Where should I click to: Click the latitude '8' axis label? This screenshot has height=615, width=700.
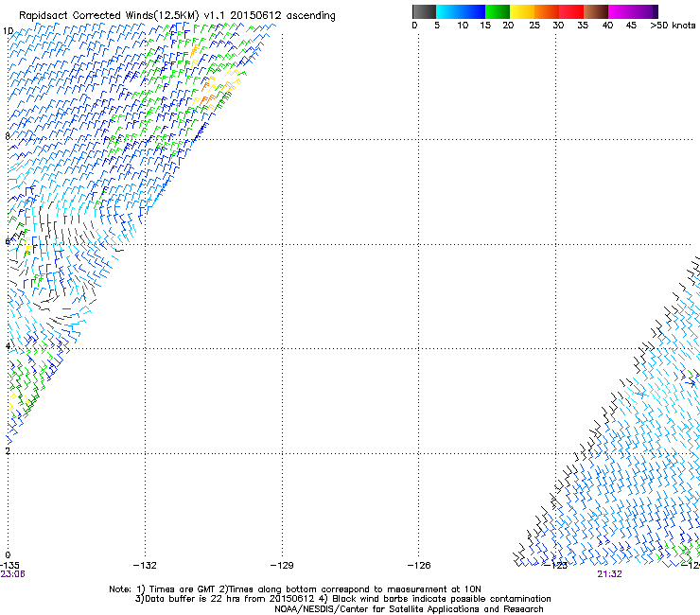(8, 136)
